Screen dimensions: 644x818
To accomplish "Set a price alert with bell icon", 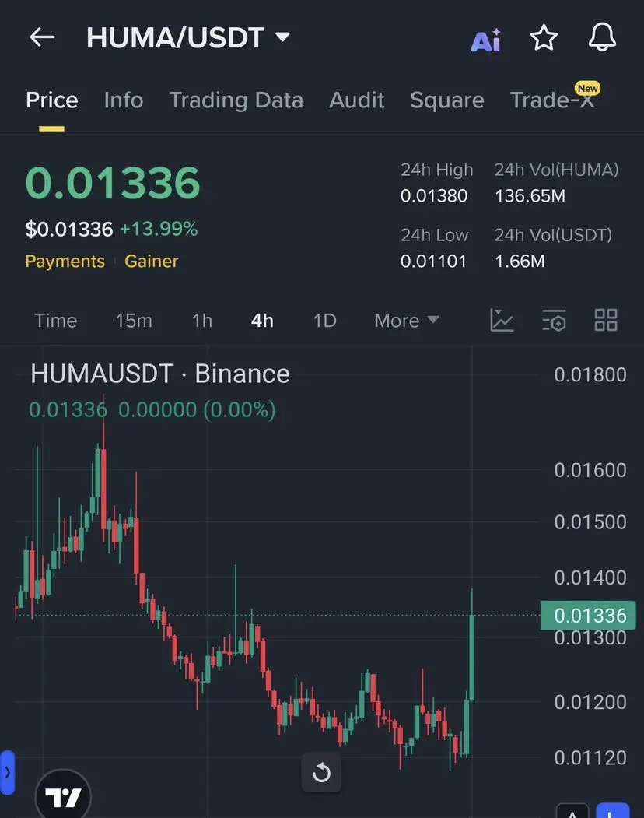I will [602, 37].
